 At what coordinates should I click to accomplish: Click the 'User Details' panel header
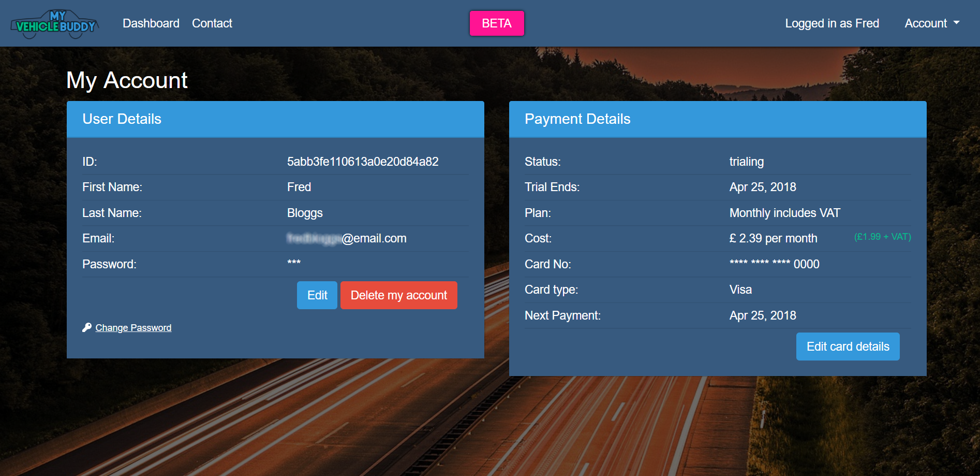275,119
